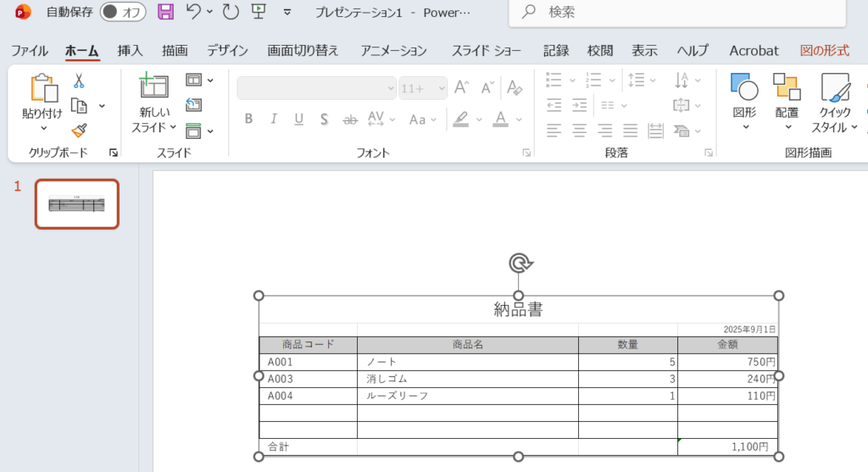The image size is (868, 472).
Task: Click the PowerPoint app logo
Action: [23, 12]
